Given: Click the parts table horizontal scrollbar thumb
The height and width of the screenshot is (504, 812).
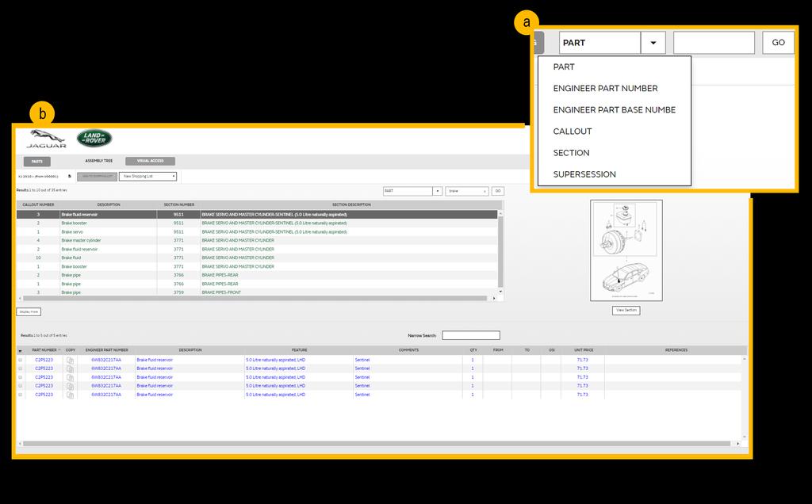Looking at the screenshot, I should [377, 444].
